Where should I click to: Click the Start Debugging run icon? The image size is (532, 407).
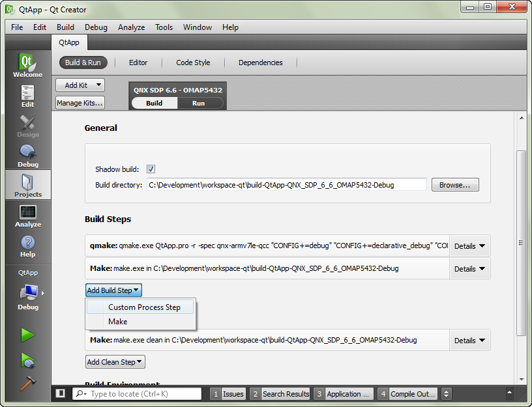27,359
